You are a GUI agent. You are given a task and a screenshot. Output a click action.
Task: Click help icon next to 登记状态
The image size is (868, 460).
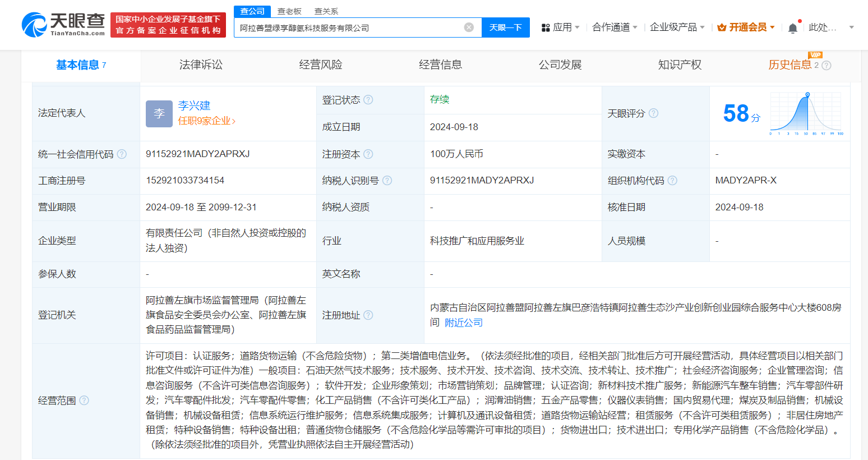coord(368,100)
